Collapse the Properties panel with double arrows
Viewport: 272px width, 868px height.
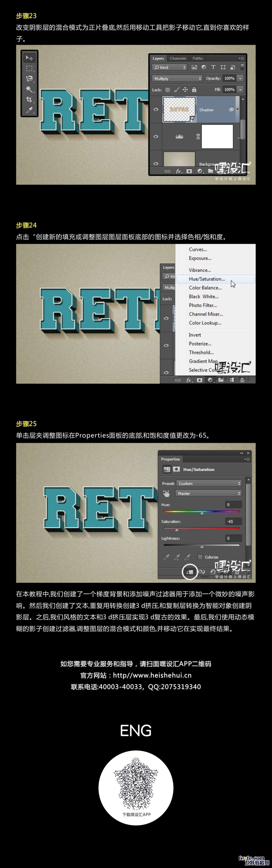241,453
